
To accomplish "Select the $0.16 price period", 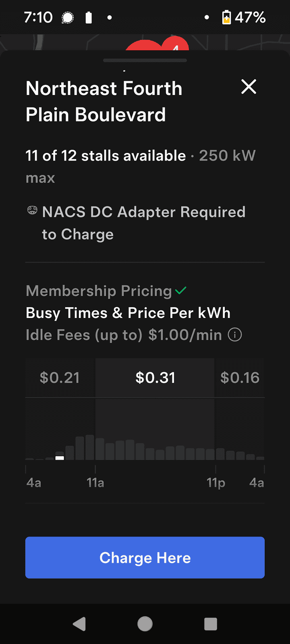I will point(240,378).
